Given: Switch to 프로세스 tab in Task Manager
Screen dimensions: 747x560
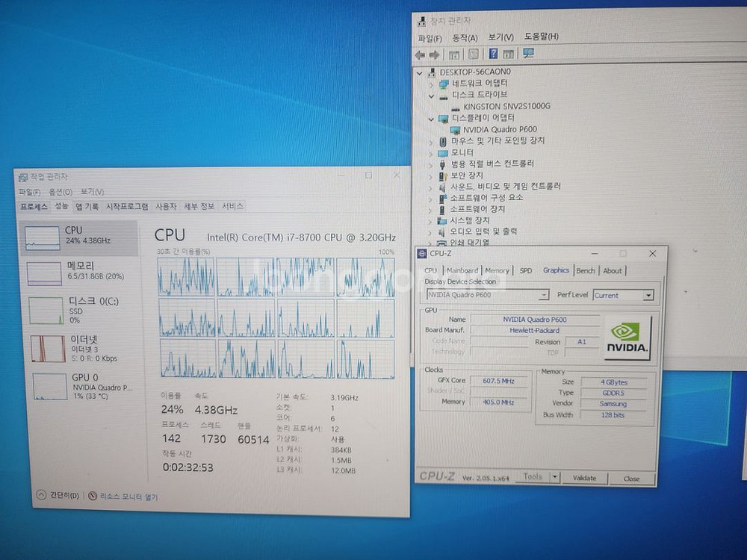Looking at the screenshot, I should click(x=34, y=207).
